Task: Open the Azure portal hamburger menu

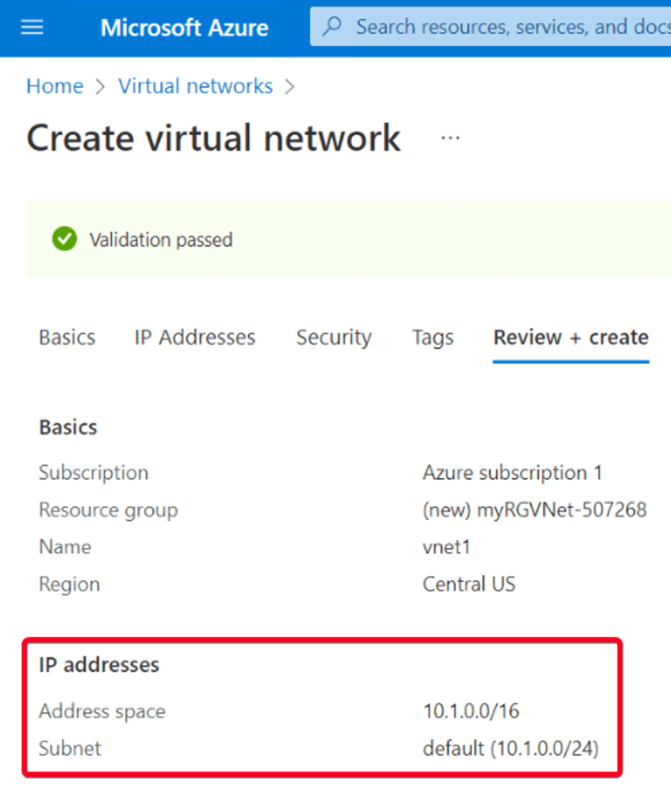Action: pyautogui.click(x=33, y=27)
